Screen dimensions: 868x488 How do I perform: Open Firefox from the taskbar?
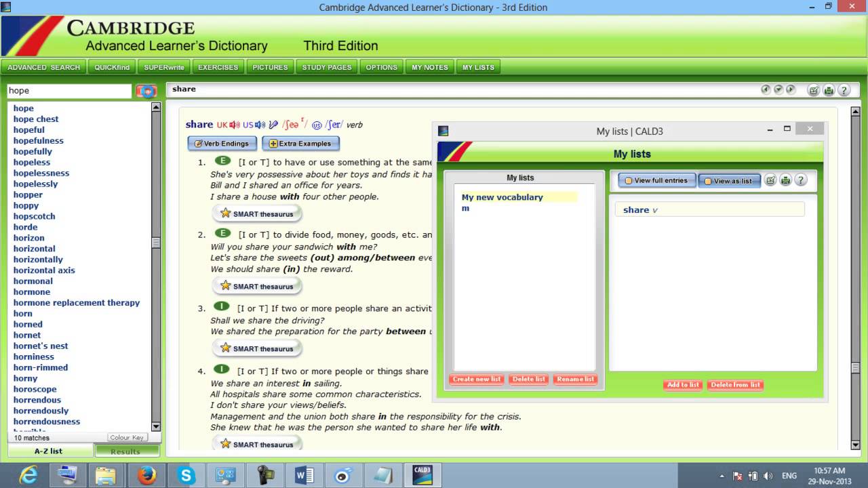[146, 475]
